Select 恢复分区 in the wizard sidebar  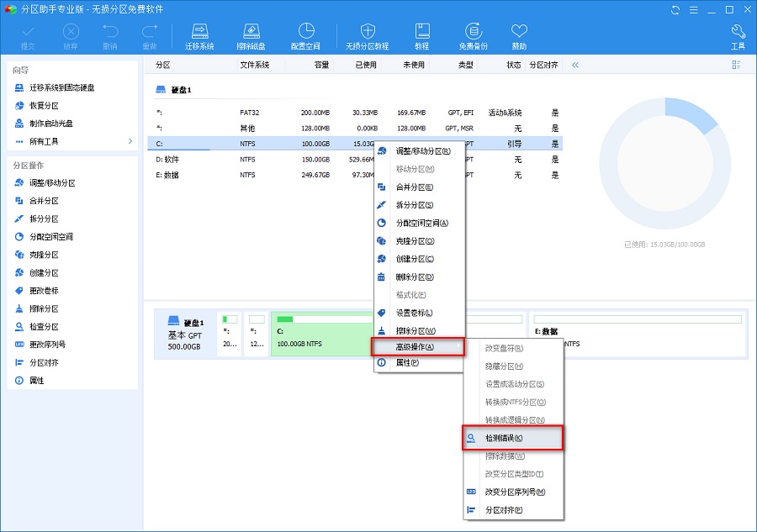tap(45, 106)
